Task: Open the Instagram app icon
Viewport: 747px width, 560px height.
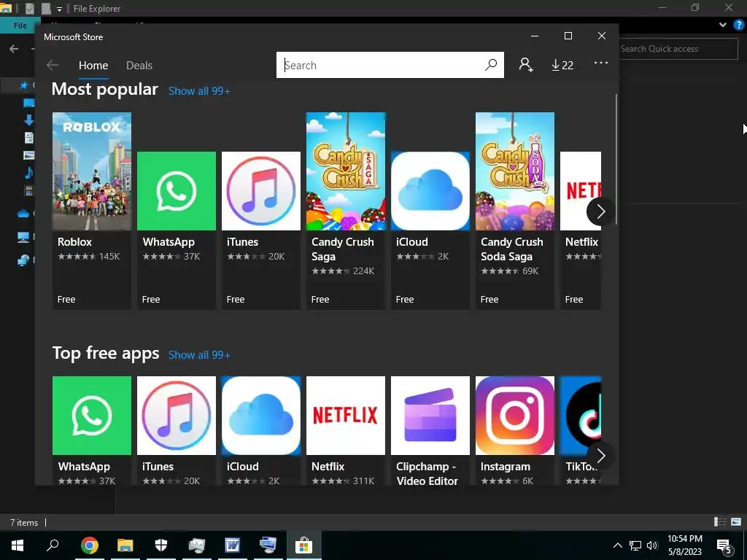Action: (x=515, y=416)
